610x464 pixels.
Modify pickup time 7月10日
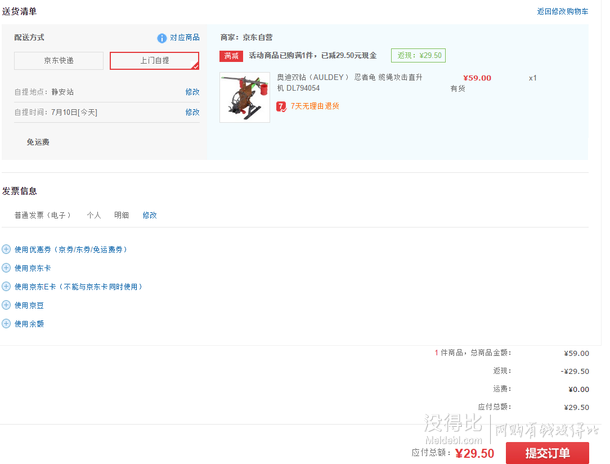click(192, 112)
